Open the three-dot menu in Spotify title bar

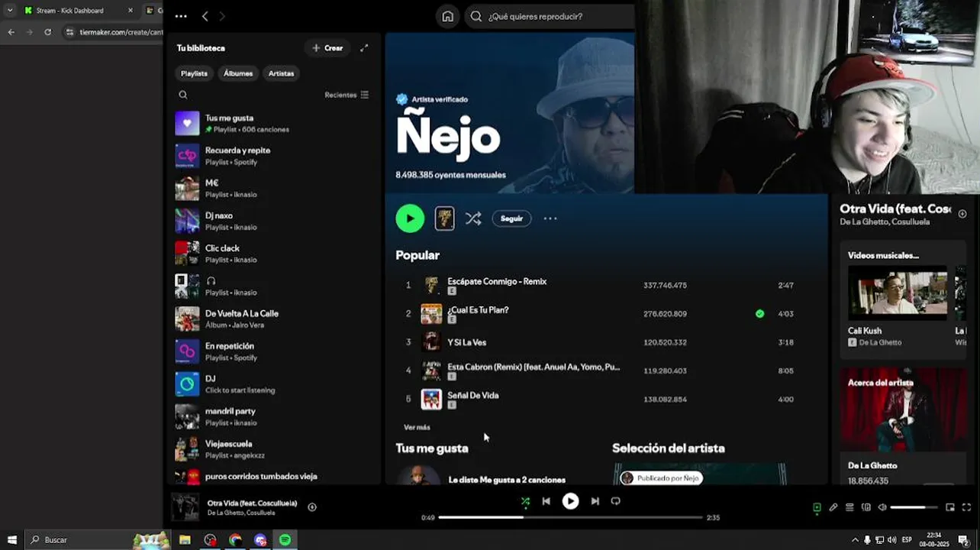181,16
